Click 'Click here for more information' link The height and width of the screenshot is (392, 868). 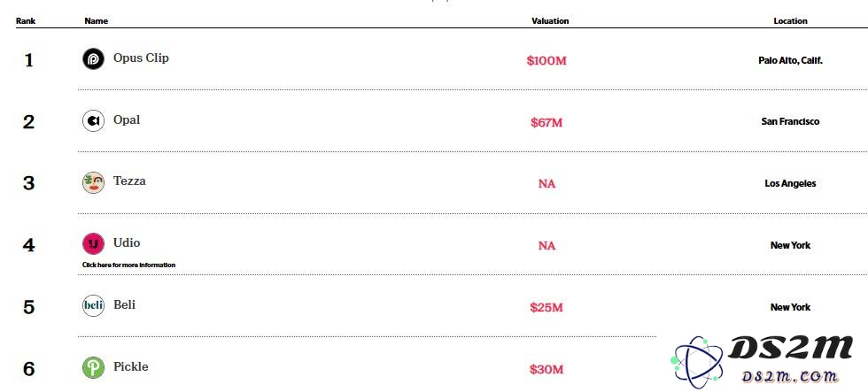pyautogui.click(x=128, y=265)
